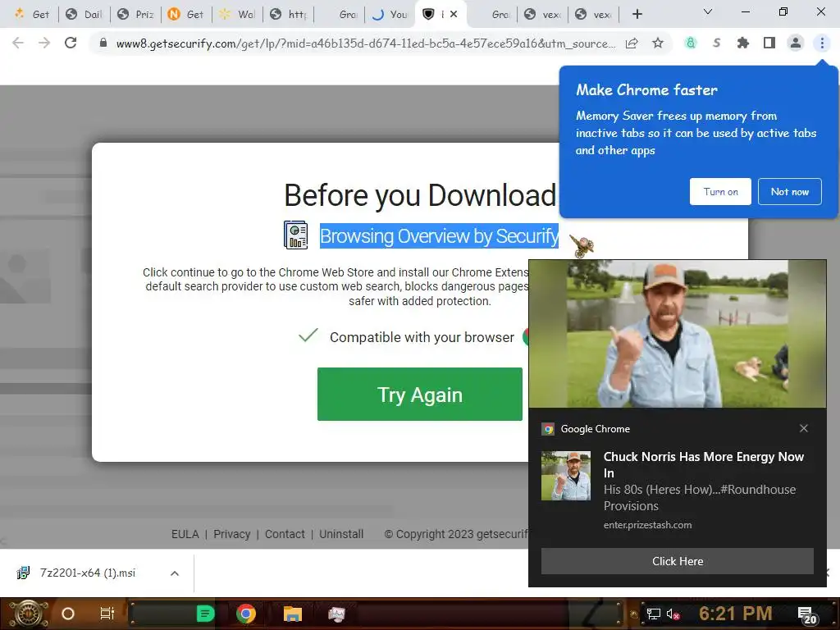Click the notification's Click Here button

[677, 561]
